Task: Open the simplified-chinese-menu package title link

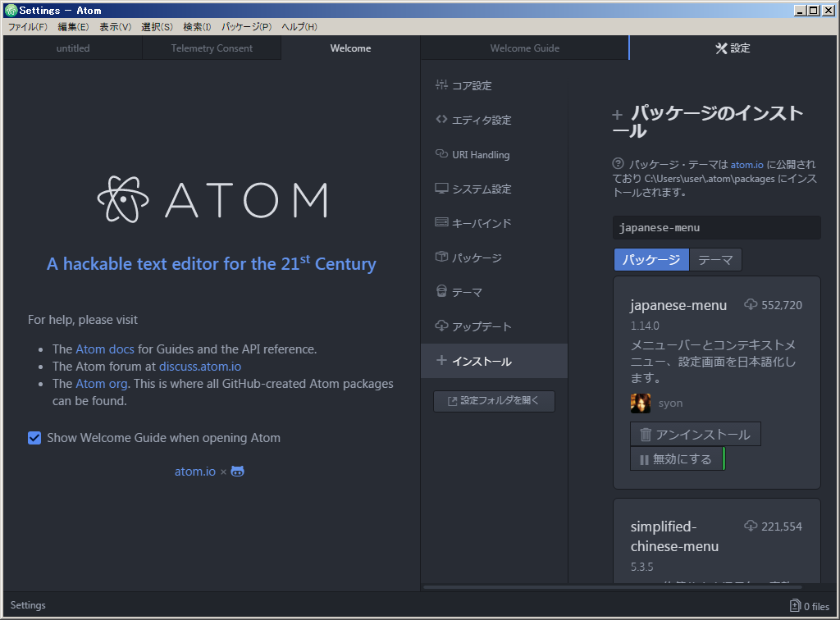Action: [674, 536]
